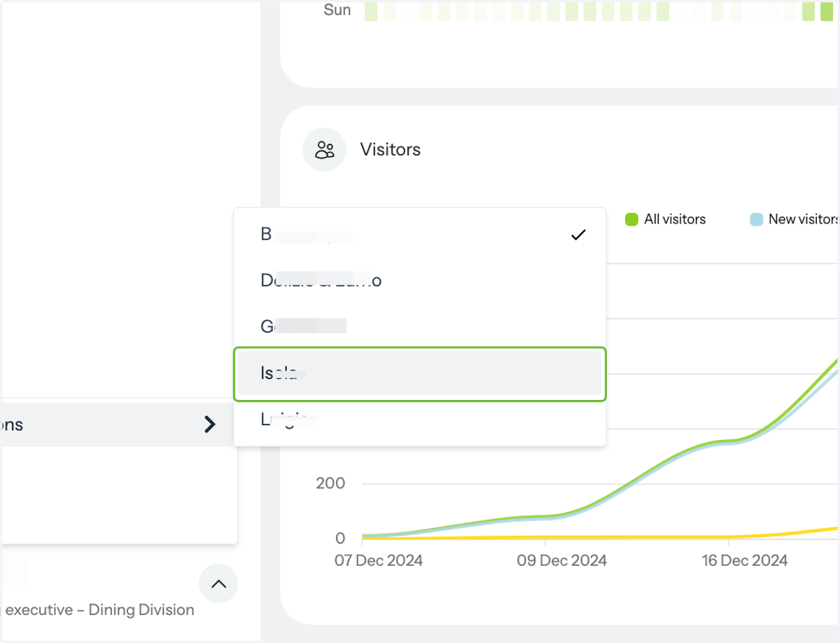Click the 200 y-axis value

coord(330,483)
